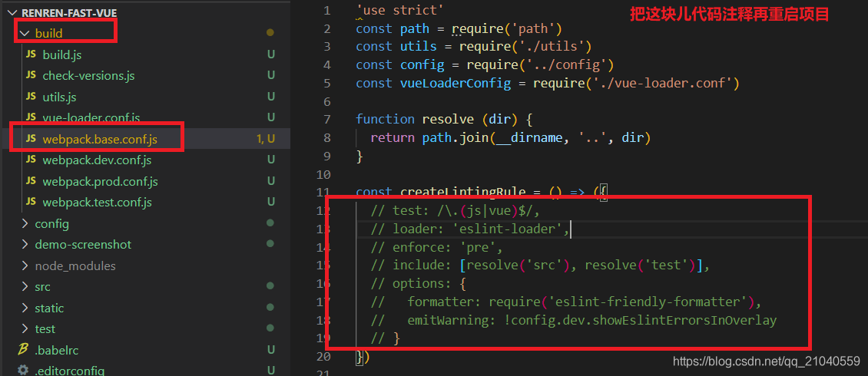Click the config folder label
This screenshot has height=376, width=868.
pos(52,224)
